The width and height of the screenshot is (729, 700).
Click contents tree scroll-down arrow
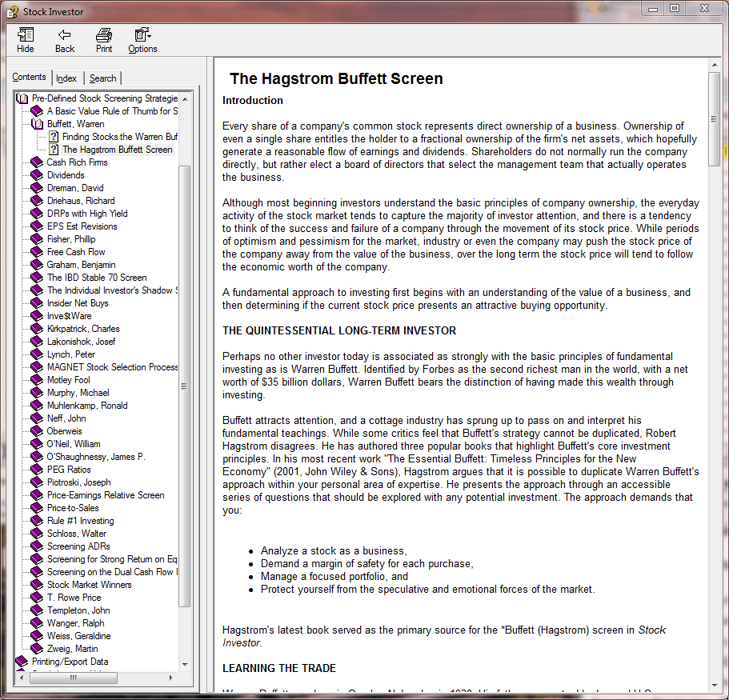point(185,664)
